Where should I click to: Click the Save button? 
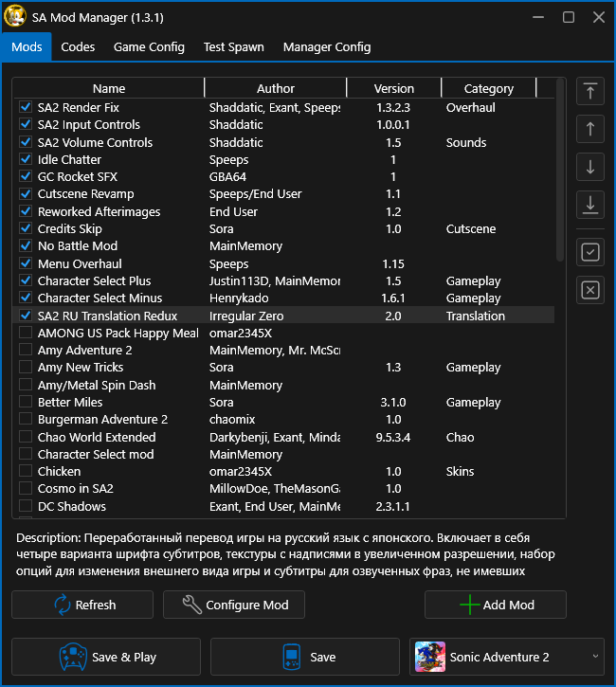pos(305,657)
